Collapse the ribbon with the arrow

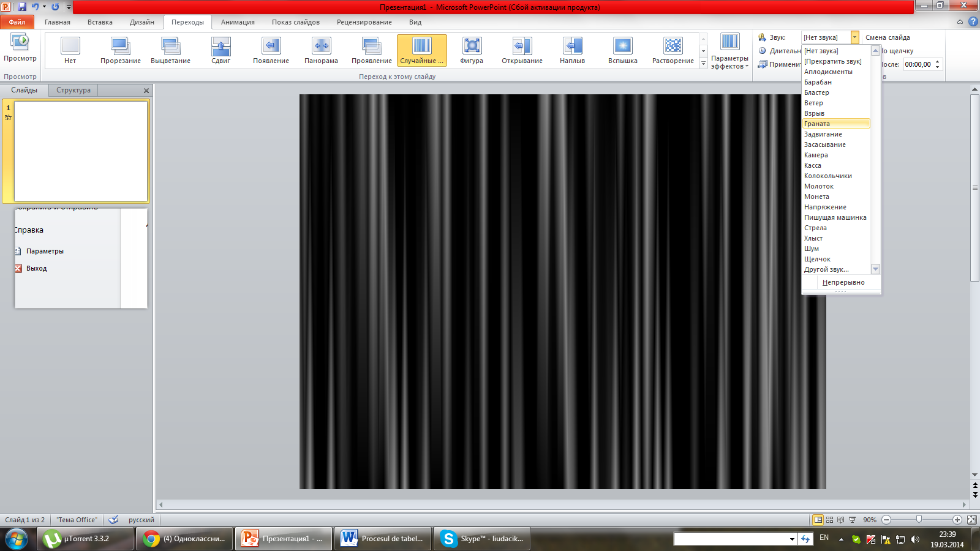(x=960, y=22)
